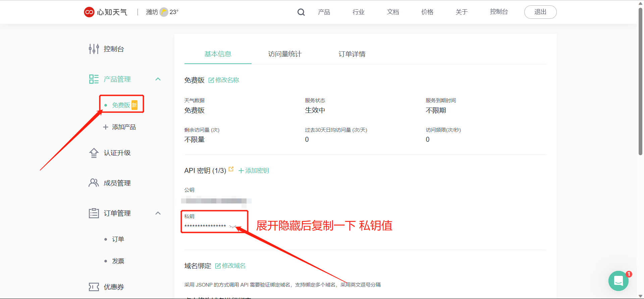Viewport: 644px width, 299px height.
Task: Switch to the 订单详情 tab
Action: click(352, 54)
